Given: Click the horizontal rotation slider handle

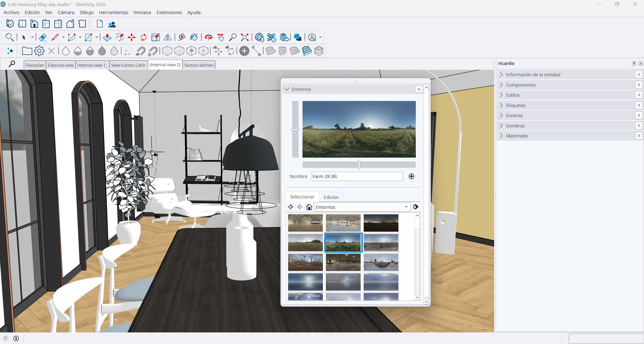Looking at the screenshot, I should 359,164.
